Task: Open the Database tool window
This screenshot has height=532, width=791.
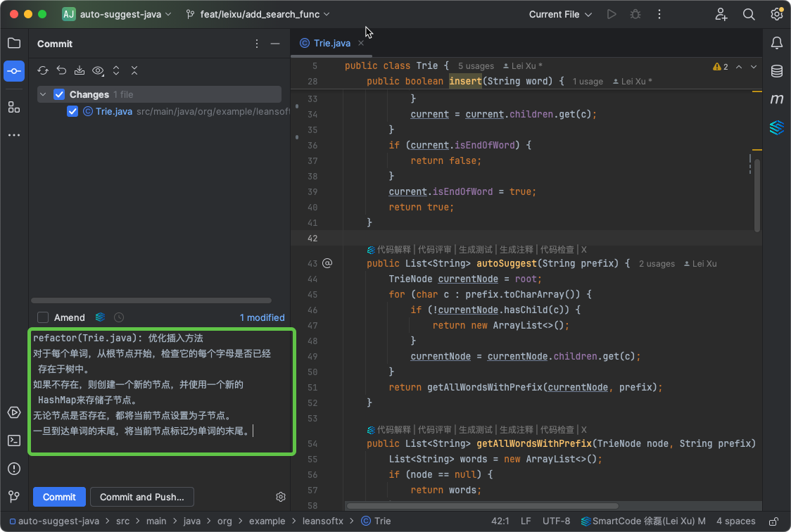Action: pyautogui.click(x=777, y=71)
